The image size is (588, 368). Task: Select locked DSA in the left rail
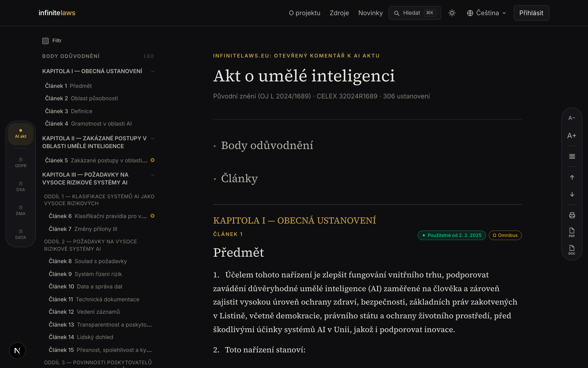coord(21,187)
